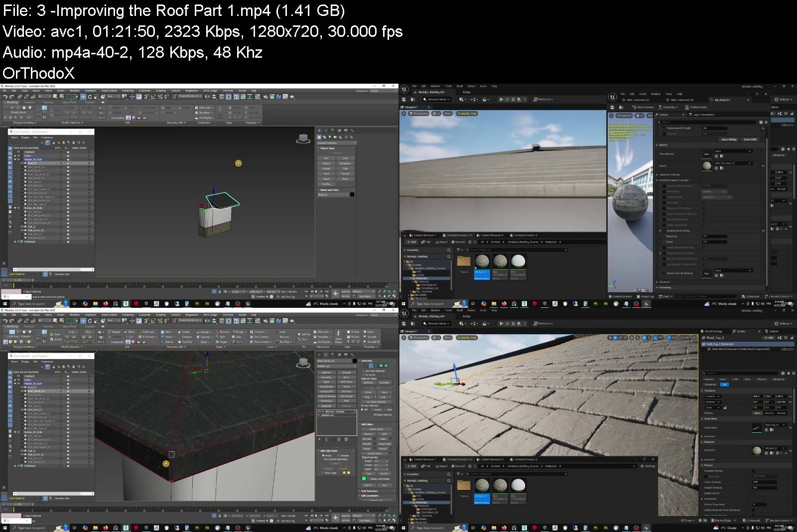Open Platforms dropdown in bottom-right Unreal
Screen dimensions: 797x532
click(x=543, y=323)
